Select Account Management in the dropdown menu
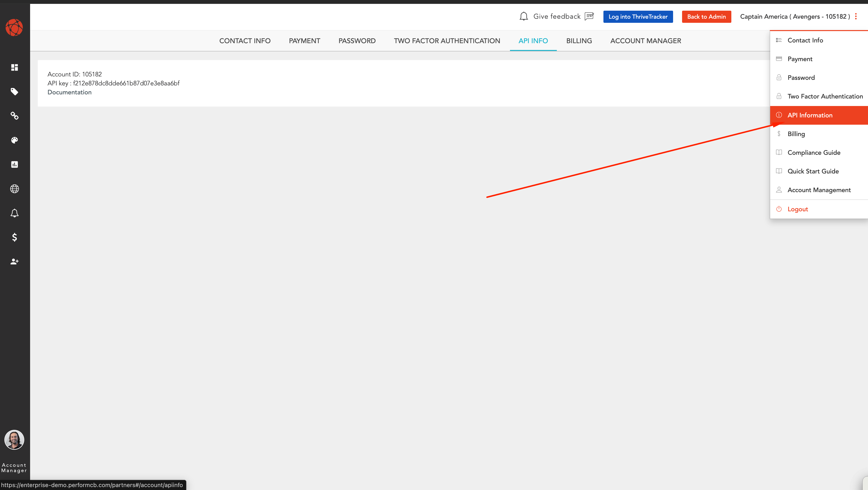 coord(819,190)
